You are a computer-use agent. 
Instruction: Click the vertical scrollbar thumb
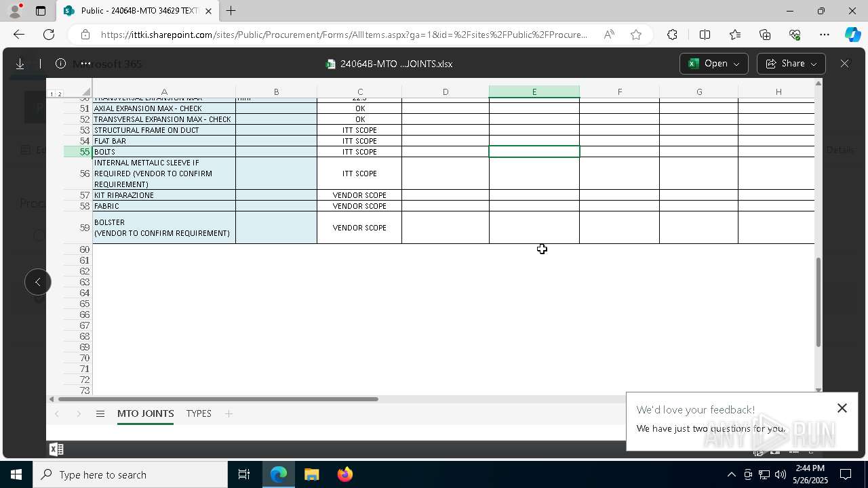818,302
